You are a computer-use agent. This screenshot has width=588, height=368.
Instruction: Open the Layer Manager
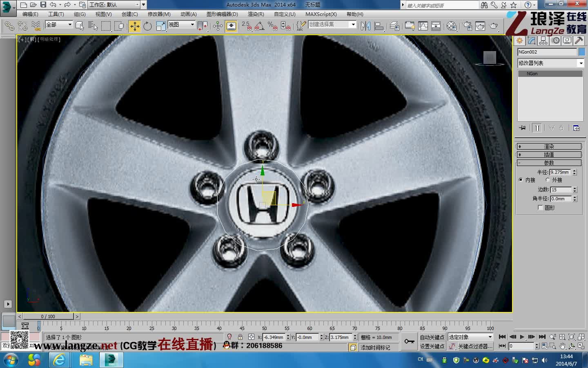coord(394,26)
